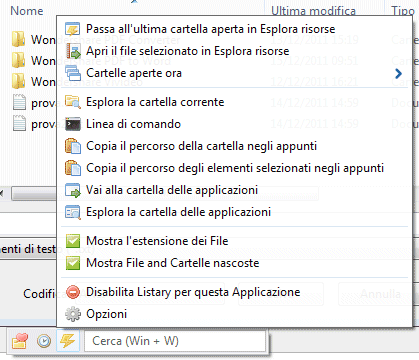Screen dimensions: 419x360
Task: Click the Listary favorites heart-folder icon
Action: (20, 341)
